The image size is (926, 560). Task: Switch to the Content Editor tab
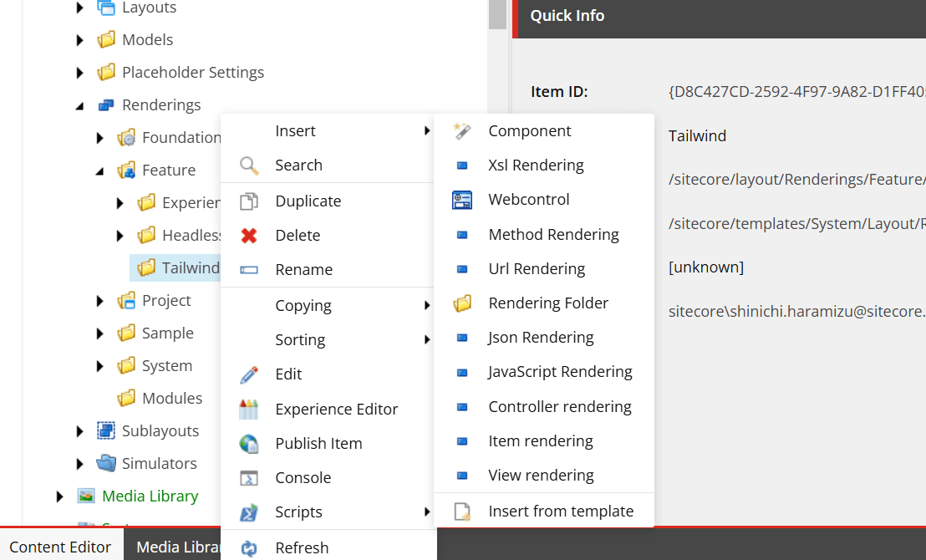pos(60,547)
